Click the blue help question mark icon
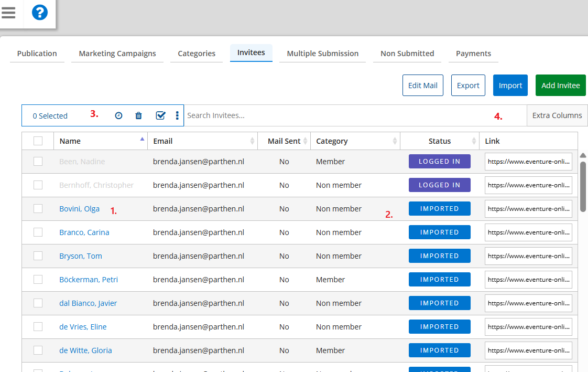The image size is (588, 372). 40,13
